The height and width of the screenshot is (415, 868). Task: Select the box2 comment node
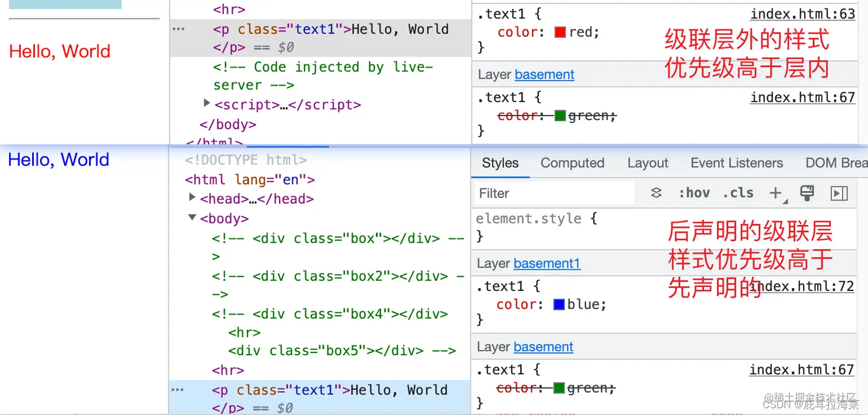point(338,285)
